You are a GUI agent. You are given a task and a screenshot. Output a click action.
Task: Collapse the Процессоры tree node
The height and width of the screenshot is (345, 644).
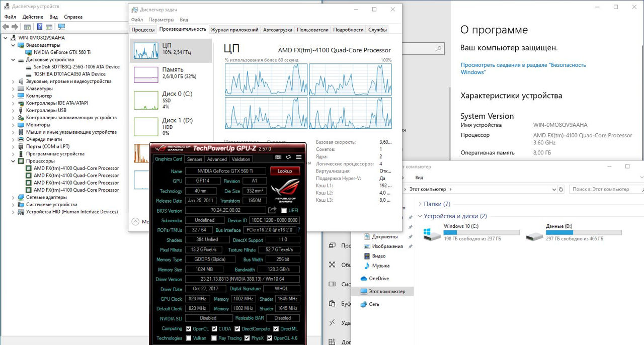click(14, 161)
